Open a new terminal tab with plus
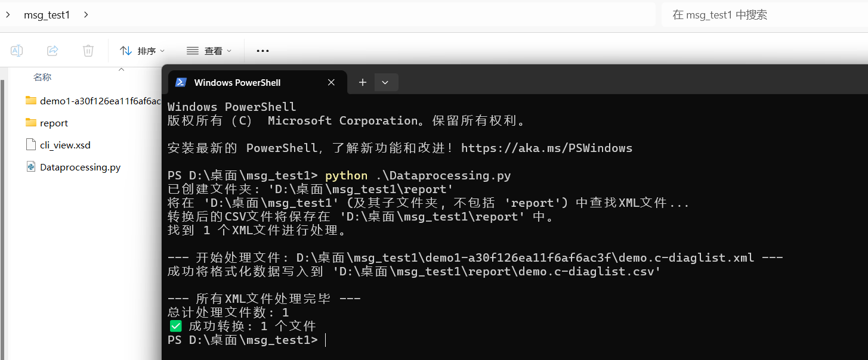The width and height of the screenshot is (868, 360). [x=362, y=82]
